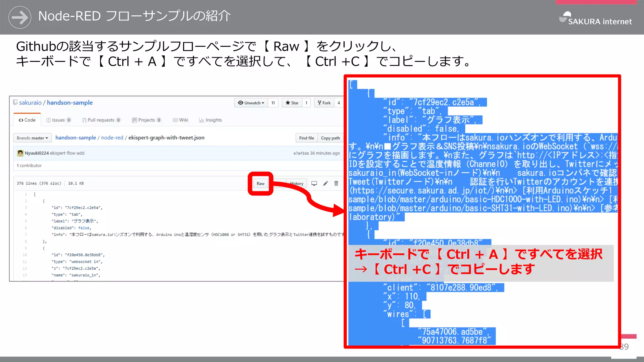Click the slide's arrow icon in header
Viewport: 644px width, 362px height.
(x=20, y=18)
